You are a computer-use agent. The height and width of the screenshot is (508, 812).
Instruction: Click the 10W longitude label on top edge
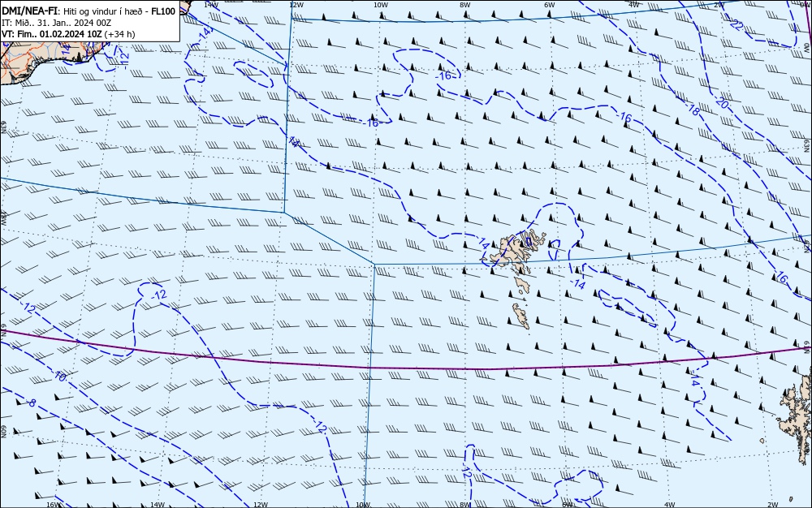[x=381, y=5]
